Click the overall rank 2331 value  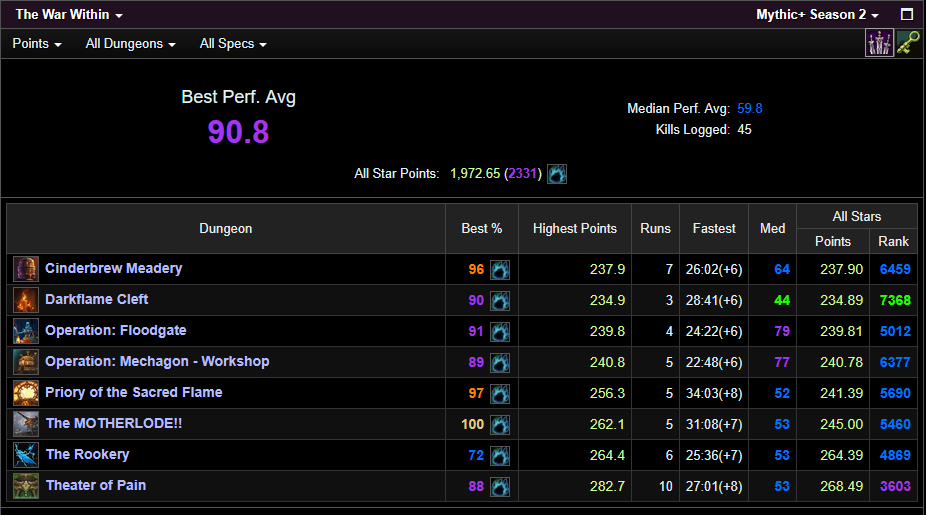(x=523, y=174)
